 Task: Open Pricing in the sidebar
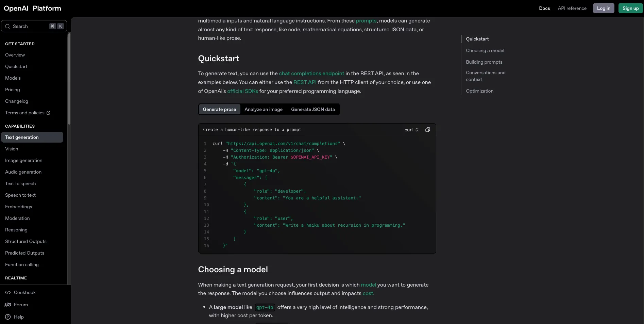pyautogui.click(x=13, y=90)
